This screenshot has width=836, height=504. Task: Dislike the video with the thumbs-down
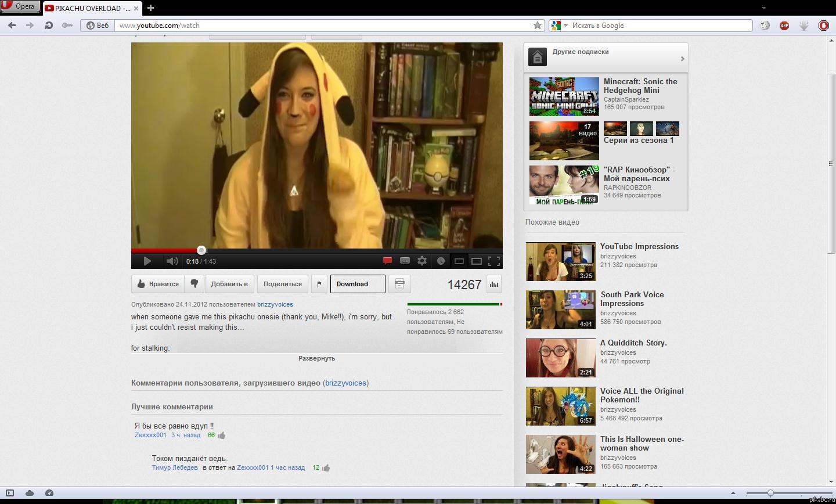194,283
